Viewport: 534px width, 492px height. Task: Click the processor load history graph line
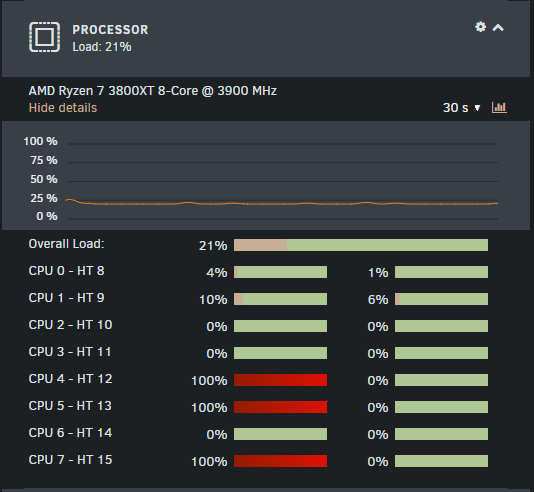pyautogui.click(x=282, y=203)
